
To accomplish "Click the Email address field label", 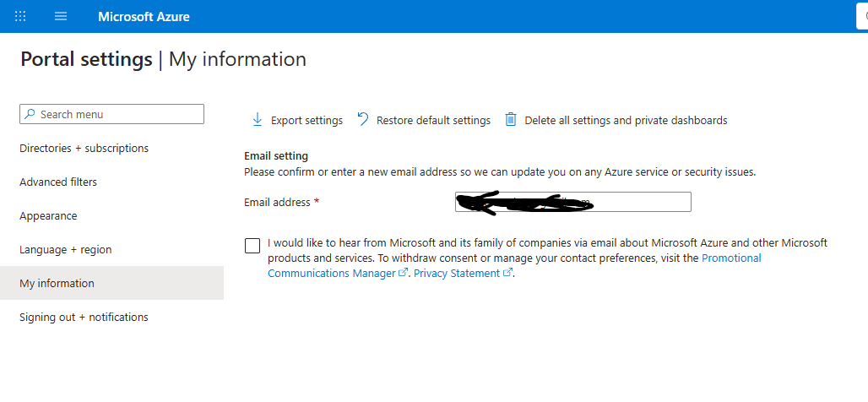I will click(277, 203).
